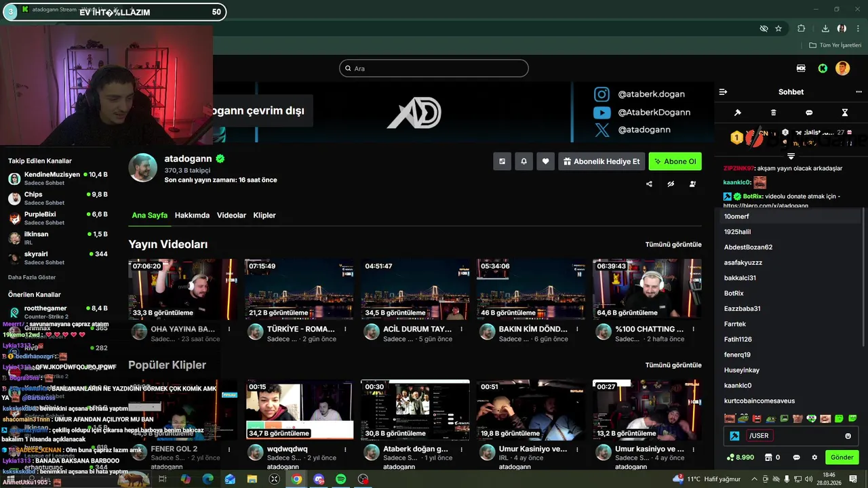Switch to the Hakkımda tab
Screen dimensions: 868x488
tap(192, 216)
